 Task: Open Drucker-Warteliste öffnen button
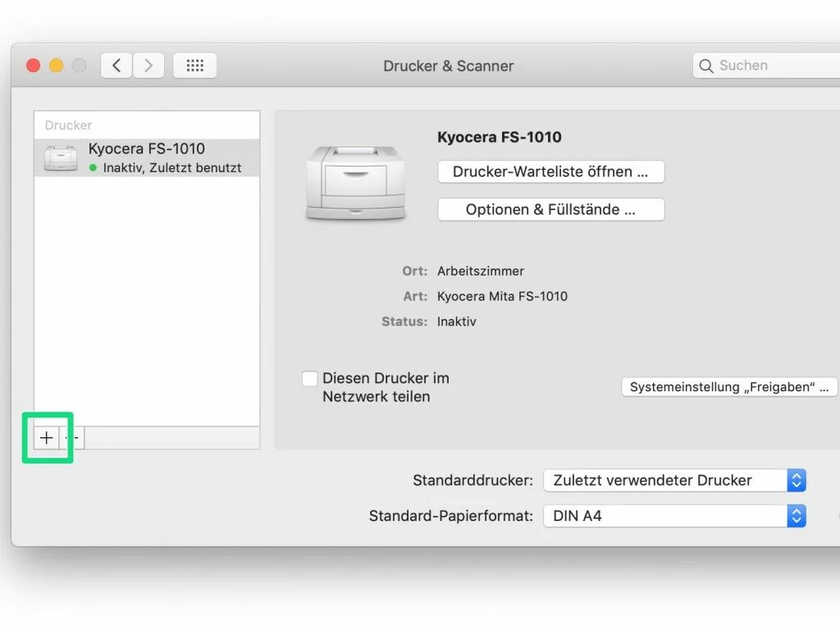click(550, 171)
